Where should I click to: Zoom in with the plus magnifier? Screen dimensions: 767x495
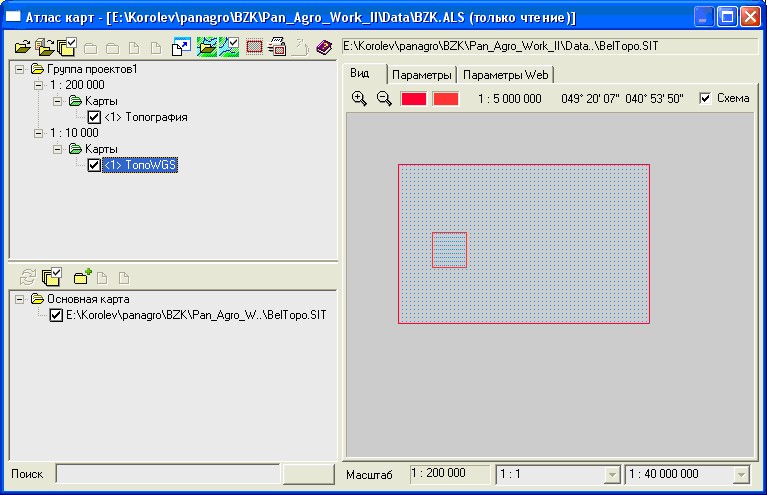point(360,99)
